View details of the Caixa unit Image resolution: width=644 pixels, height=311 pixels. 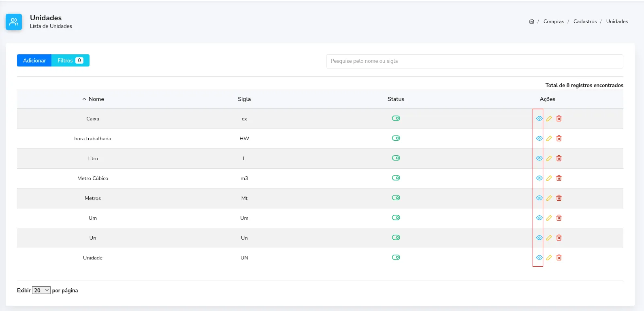pyautogui.click(x=539, y=118)
